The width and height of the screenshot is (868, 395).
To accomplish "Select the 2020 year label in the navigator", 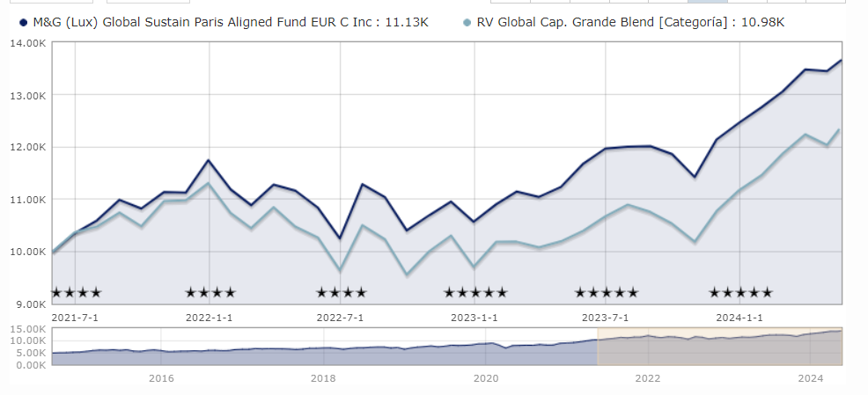I will pyautogui.click(x=486, y=378).
